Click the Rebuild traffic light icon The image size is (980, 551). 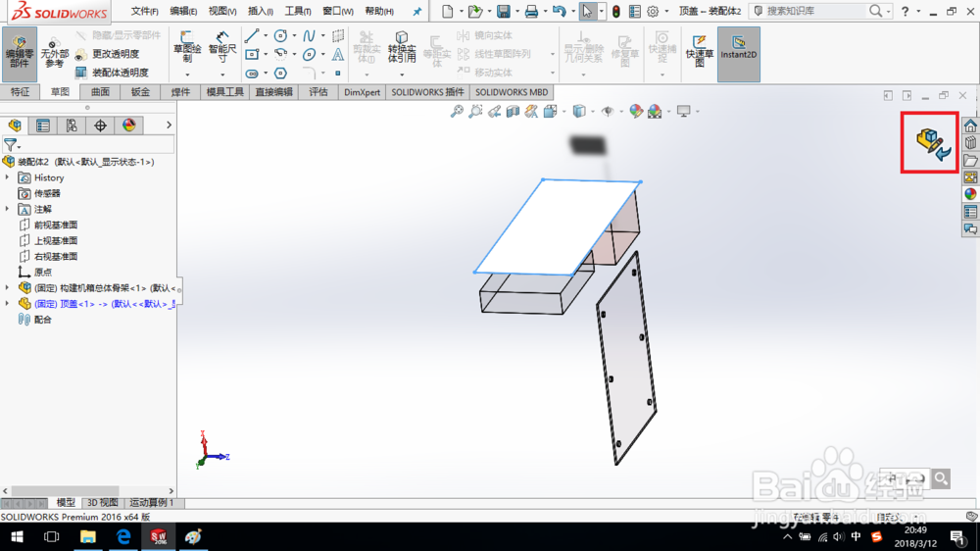pos(615,11)
